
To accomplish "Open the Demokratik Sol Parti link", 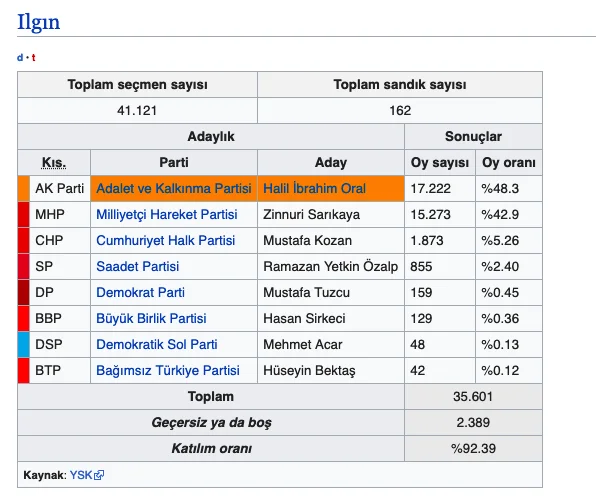I will tap(157, 344).
